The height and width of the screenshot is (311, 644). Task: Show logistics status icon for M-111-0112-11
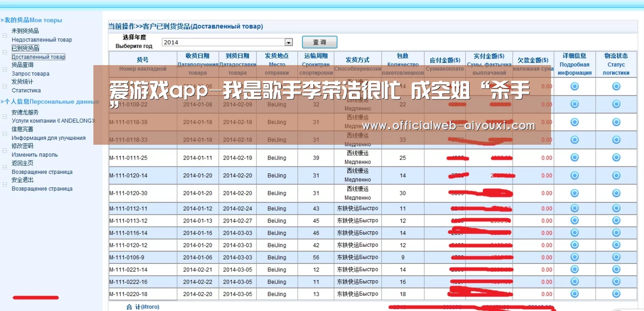(x=616, y=209)
